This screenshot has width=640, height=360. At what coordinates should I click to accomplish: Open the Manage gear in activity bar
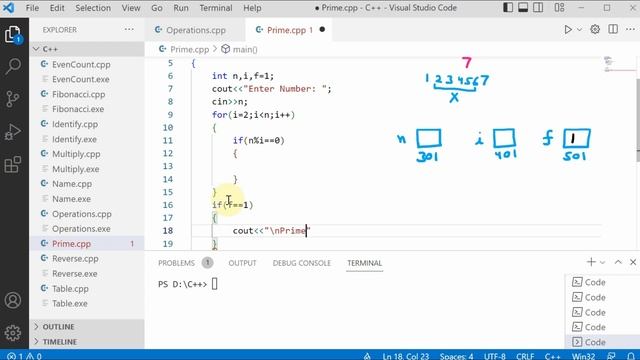click(x=13, y=333)
